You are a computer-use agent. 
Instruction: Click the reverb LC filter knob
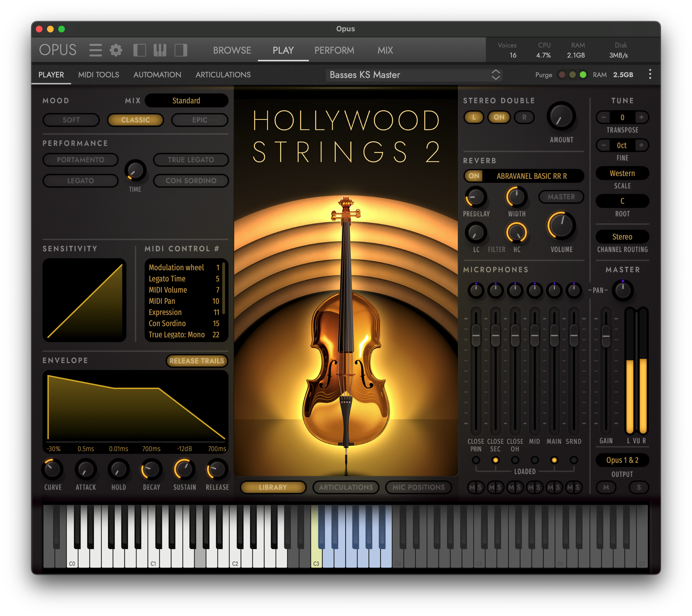pos(476,233)
